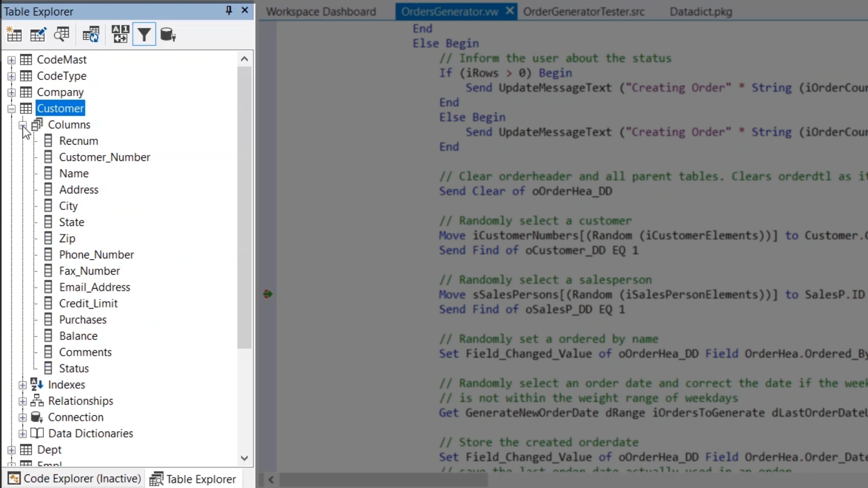Collapse the Customer table node
Image resolution: width=868 pixels, height=488 pixels.
tap(11, 109)
